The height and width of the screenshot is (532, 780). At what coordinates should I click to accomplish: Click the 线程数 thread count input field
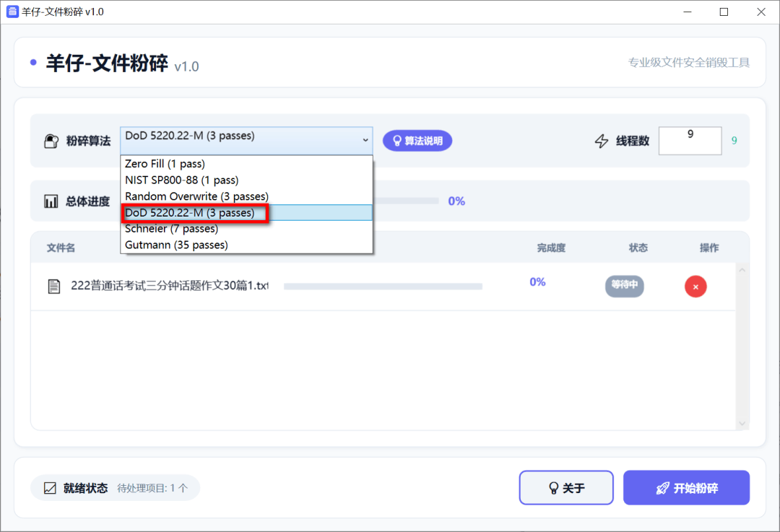(x=690, y=141)
